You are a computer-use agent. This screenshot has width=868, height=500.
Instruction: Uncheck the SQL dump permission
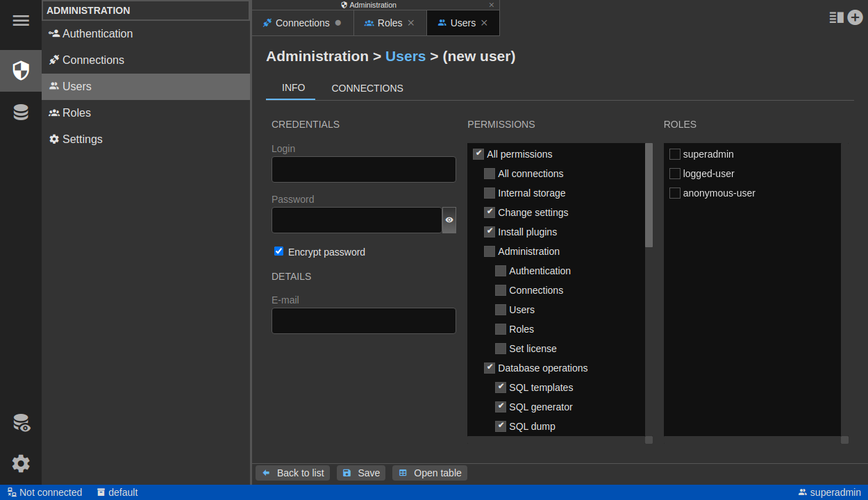click(x=501, y=426)
